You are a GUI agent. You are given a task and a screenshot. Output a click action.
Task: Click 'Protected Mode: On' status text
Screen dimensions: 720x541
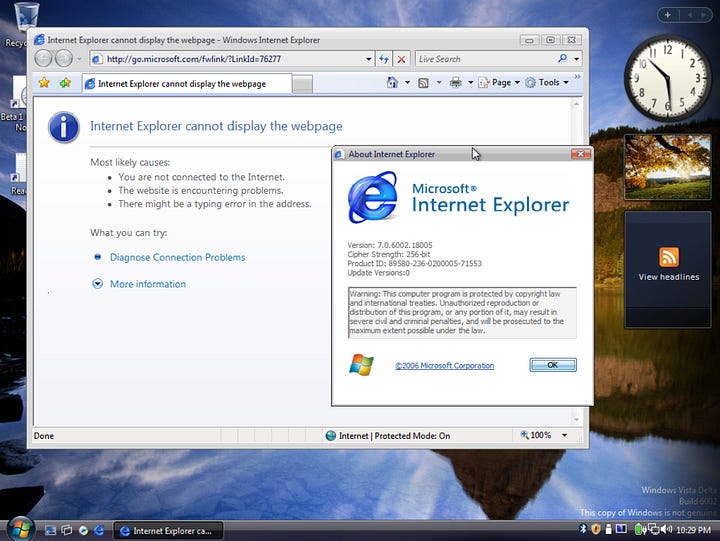[x=412, y=436]
